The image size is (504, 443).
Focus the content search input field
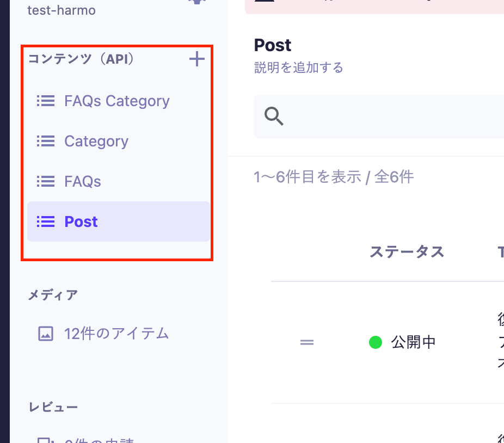click(x=392, y=116)
